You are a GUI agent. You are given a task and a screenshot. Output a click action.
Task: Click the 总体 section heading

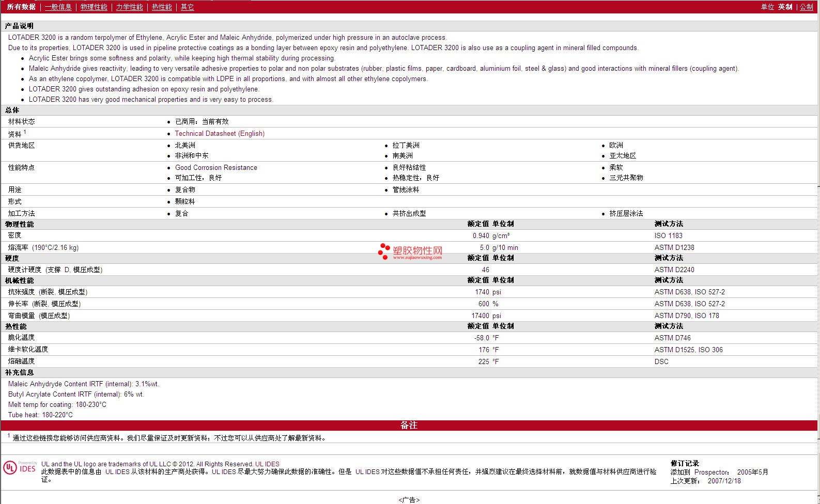[x=12, y=111]
